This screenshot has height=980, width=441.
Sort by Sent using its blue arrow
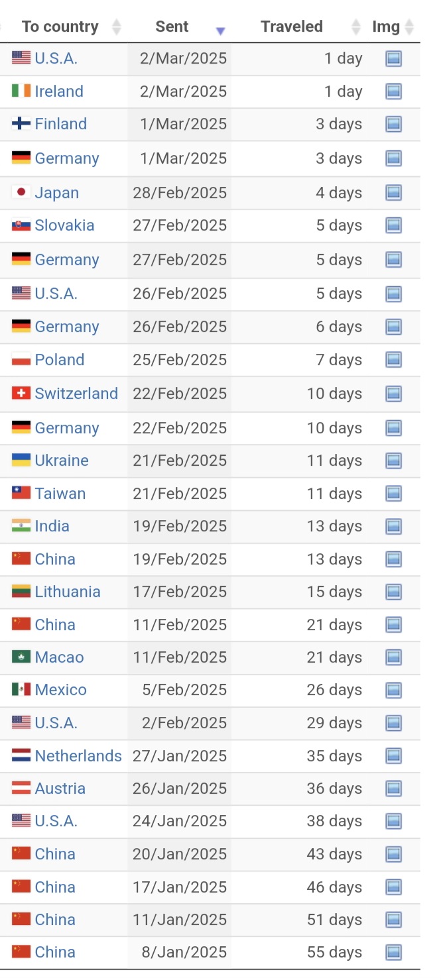(x=221, y=30)
